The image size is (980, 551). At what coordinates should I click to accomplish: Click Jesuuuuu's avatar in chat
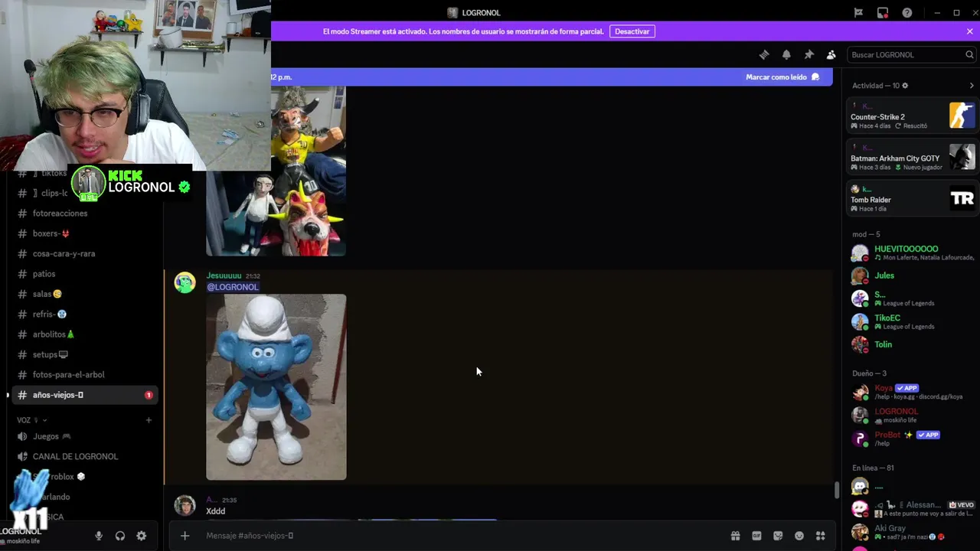pos(185,282)
